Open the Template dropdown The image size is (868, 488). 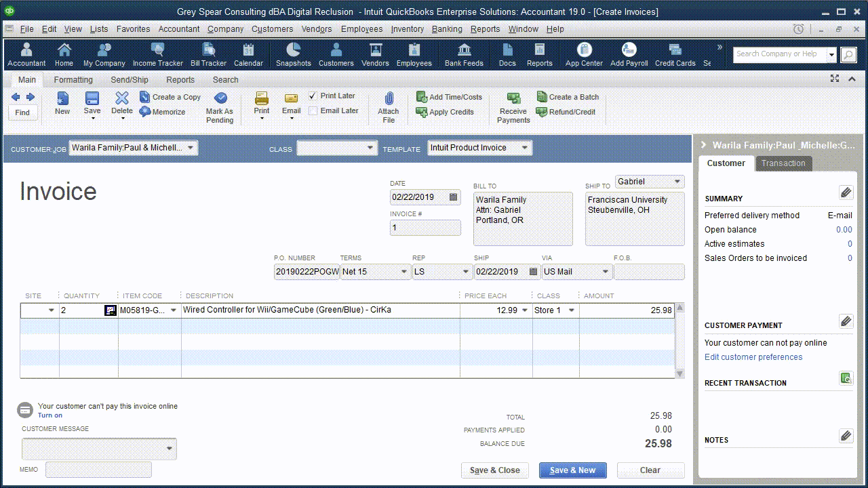point(524,148)
